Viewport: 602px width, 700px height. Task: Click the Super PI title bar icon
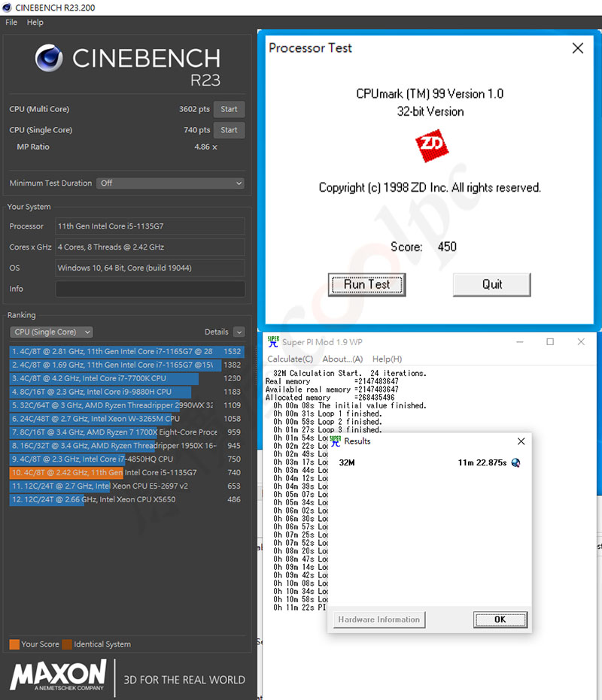coord(273,342)
